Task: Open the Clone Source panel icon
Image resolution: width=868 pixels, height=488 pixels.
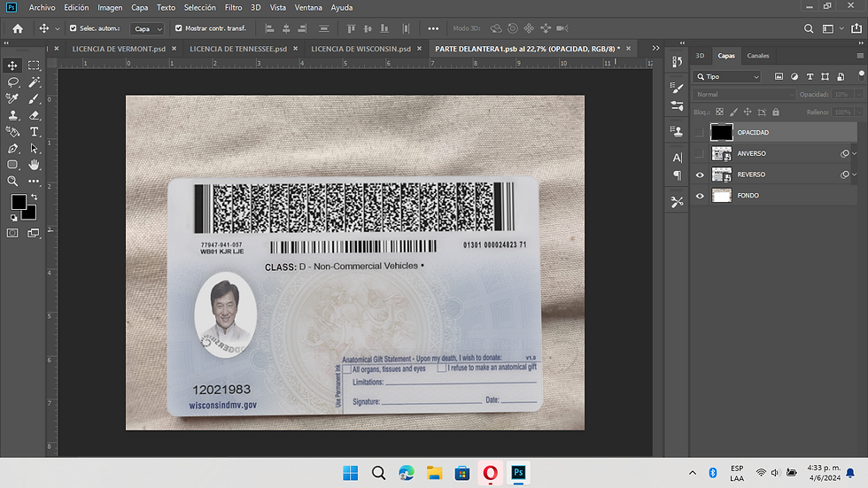Action: [x=677, y=131]
